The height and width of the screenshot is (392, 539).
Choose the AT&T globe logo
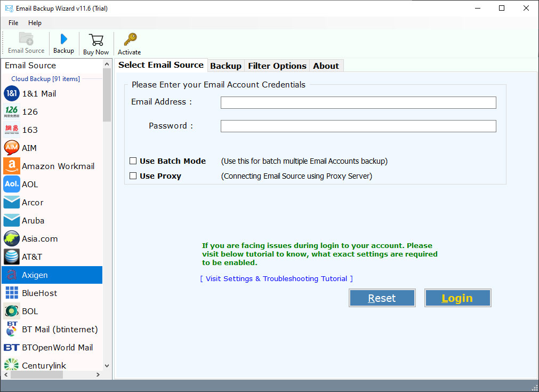[12, 257]
